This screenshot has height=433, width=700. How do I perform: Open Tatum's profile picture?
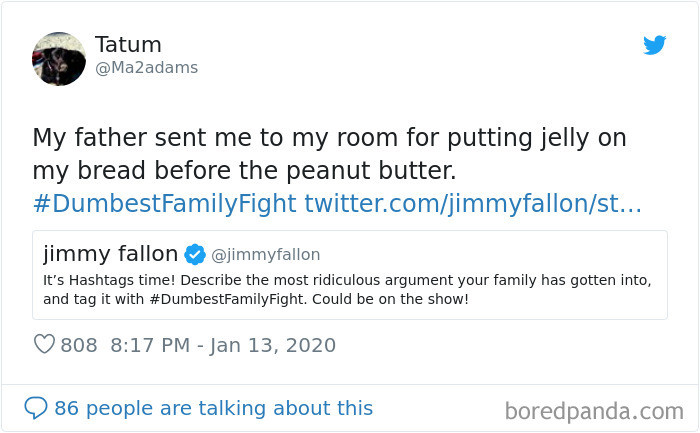point(59,58)
